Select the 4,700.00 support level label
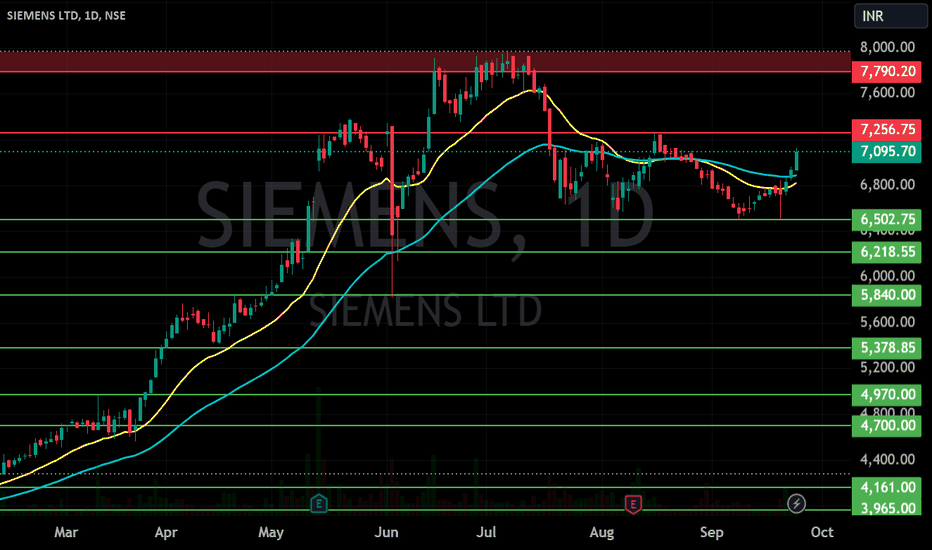Image resolution: width=932 pixels, height=550 pixels. [887, 426]
